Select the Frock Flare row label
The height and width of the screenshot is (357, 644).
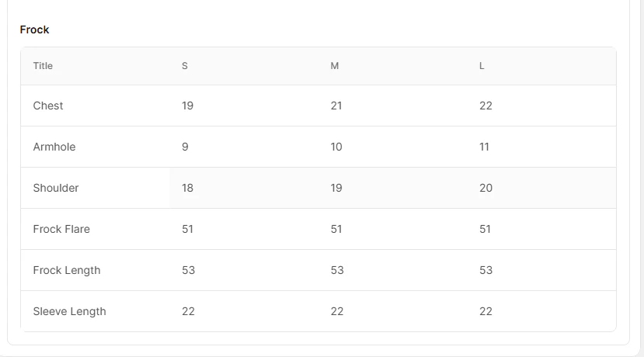pyautogui.click(x=61, y=229)
